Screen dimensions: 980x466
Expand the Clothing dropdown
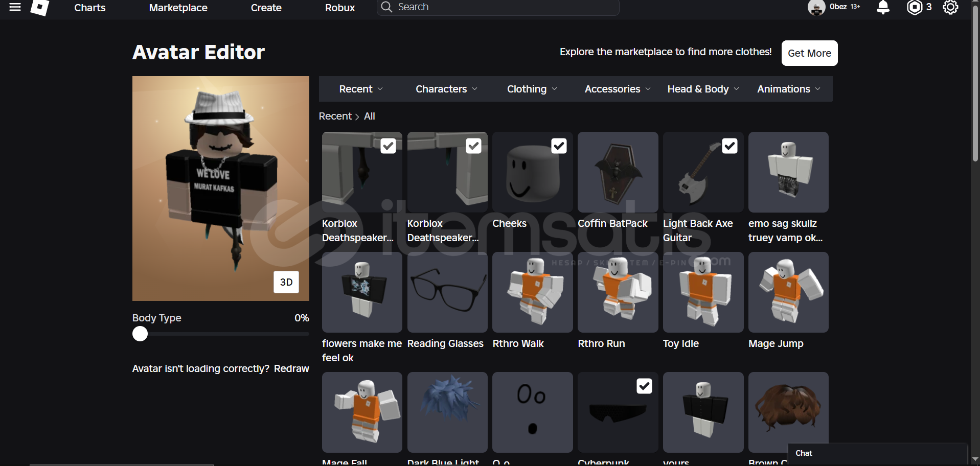coord(532,89)
